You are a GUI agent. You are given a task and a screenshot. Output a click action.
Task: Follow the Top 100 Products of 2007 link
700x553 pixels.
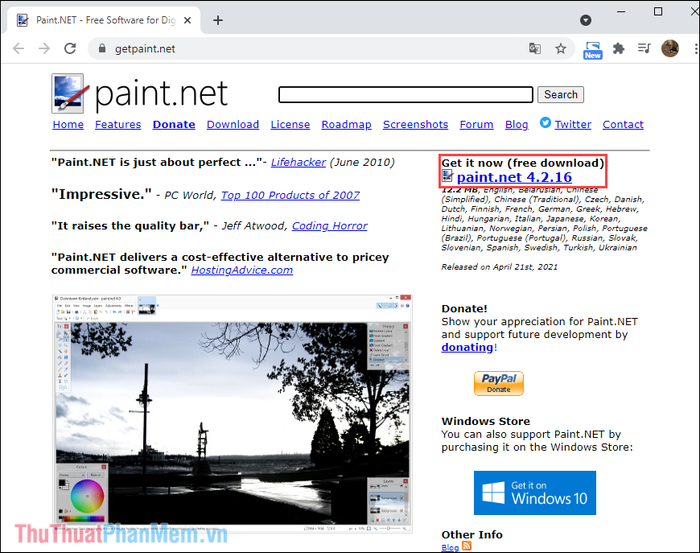(x=290, y=195)
